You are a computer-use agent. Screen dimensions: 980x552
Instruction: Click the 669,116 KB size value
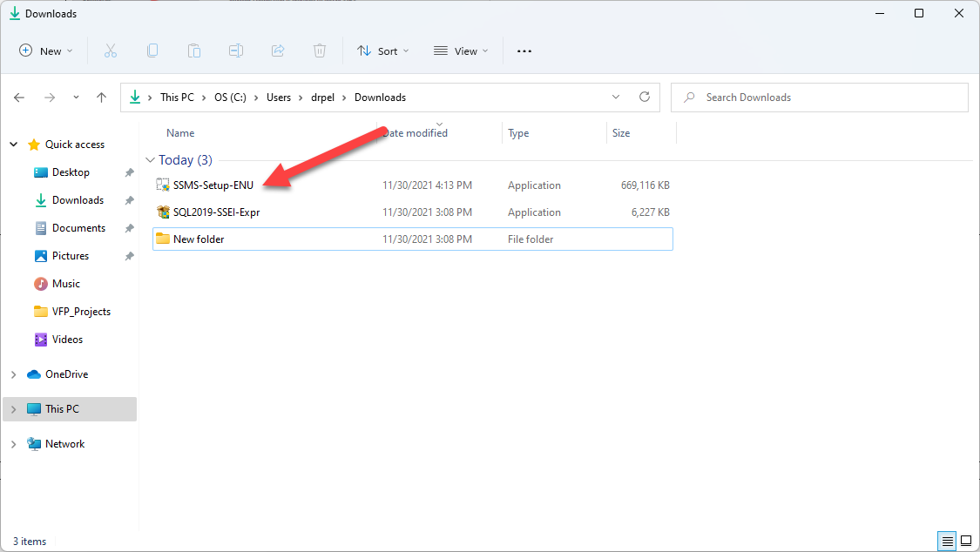(x=645, y=185)
